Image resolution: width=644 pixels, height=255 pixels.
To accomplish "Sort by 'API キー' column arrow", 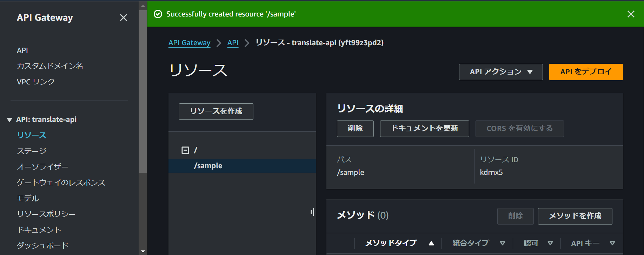I will tap(612, 243).
